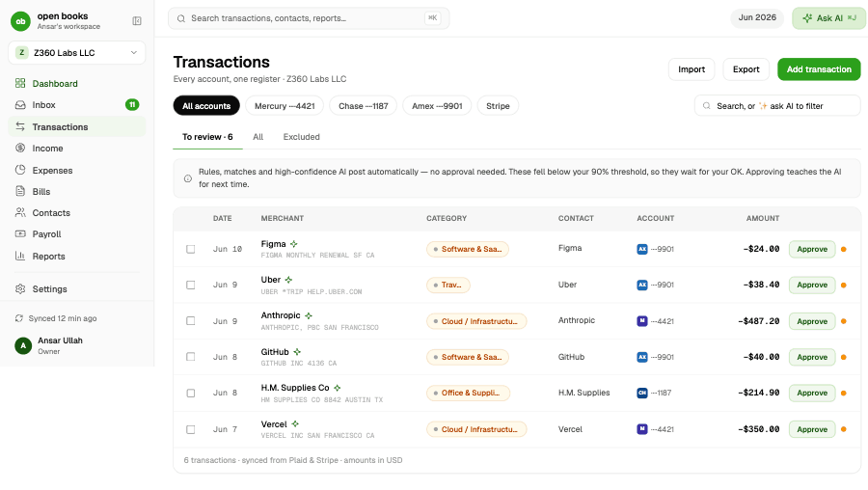This screenshot has width=868, height=490.
Task: Check the Vercel transaction checkbox
Action: [190, 429]
